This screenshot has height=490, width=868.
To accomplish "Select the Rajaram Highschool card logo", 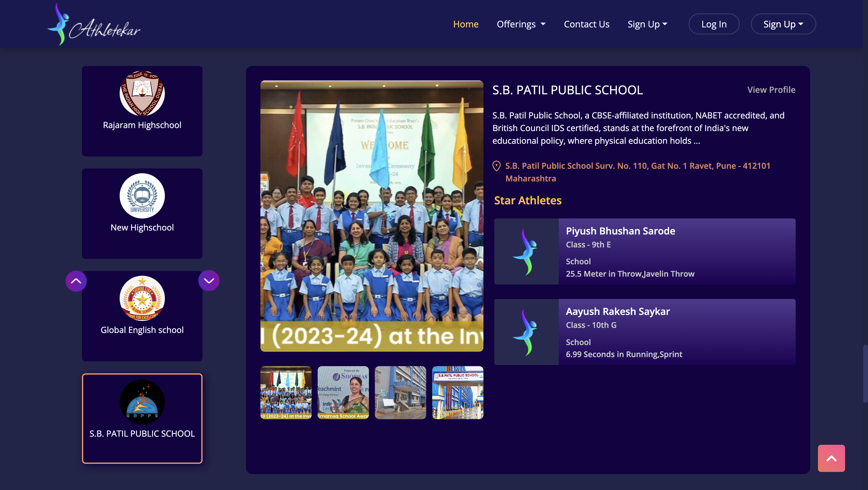I will (142, 93).
